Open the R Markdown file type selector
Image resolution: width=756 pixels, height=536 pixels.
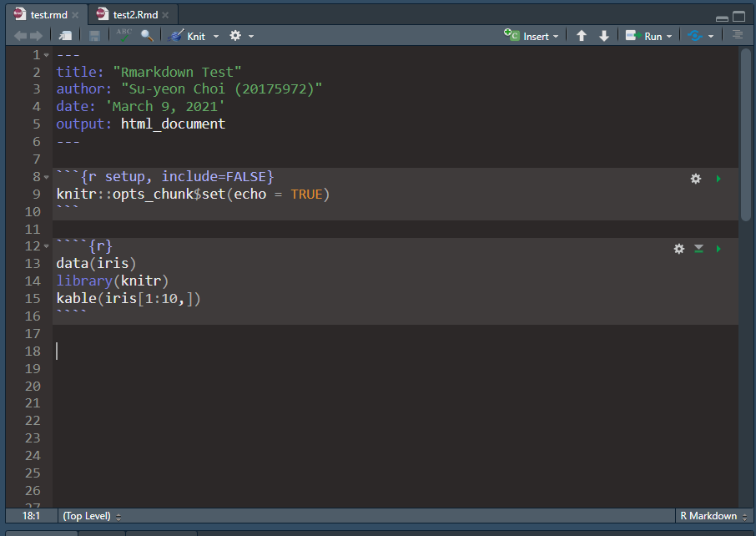click(x=713, y=516)
